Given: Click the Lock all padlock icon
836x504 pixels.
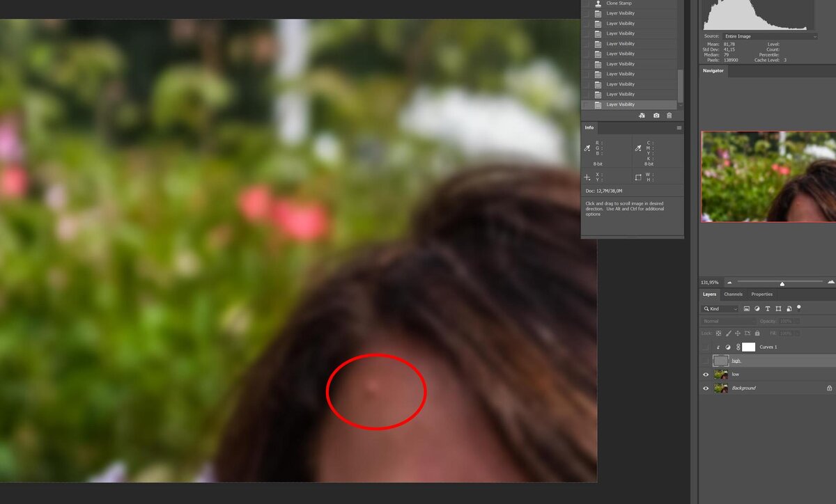Looking at the screenshot, I should pos(757,333).
